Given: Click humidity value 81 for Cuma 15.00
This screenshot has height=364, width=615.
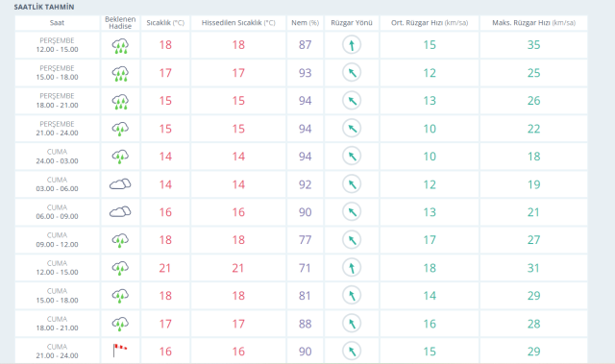Looking at the screenshot, I should [x=306, y=296].
